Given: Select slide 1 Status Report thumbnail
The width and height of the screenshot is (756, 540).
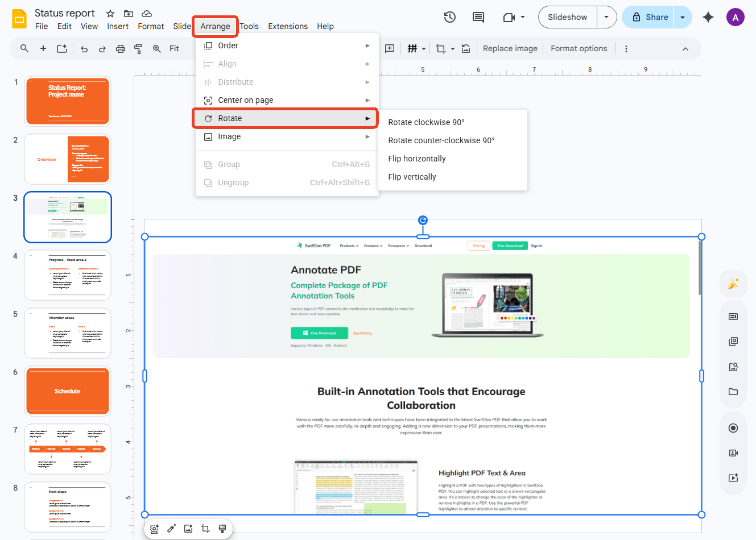Looking at the screenshot, I should [x=68, y=101].
